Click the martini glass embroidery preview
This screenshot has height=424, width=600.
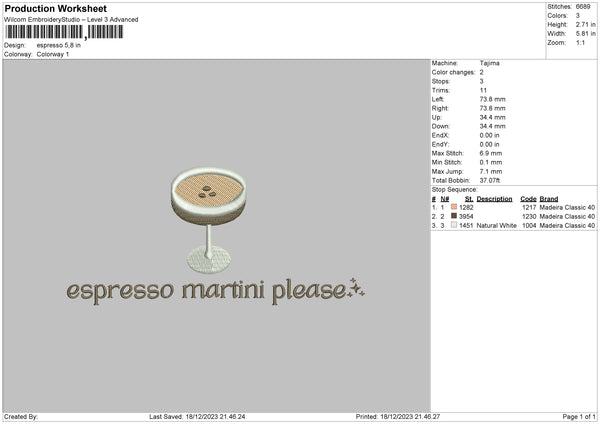click(209, 220)
